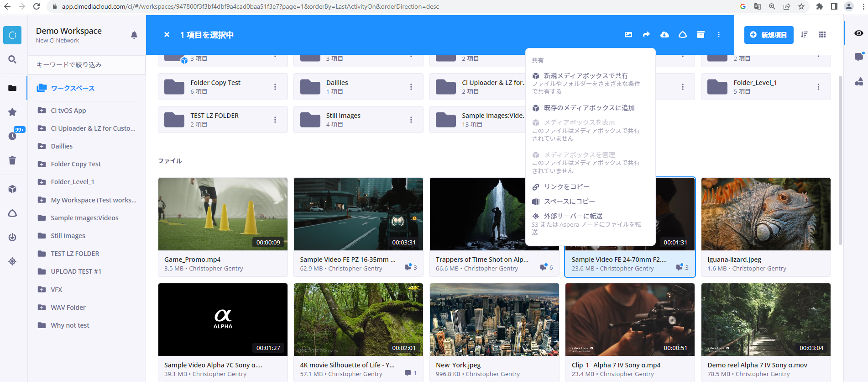
Task: Open options for Folder_Level_1 folder card
Action: click(x=818, y=87)
